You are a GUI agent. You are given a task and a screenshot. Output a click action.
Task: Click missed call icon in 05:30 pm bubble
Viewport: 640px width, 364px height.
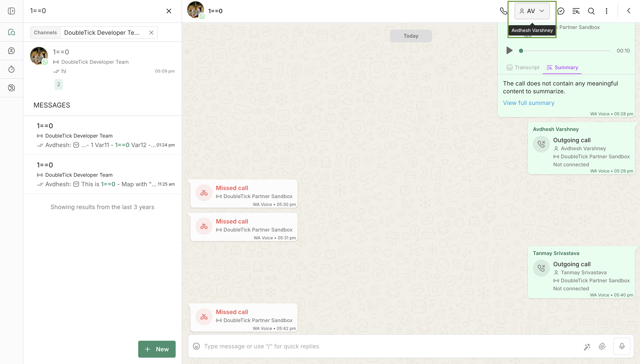click(204, 193)
